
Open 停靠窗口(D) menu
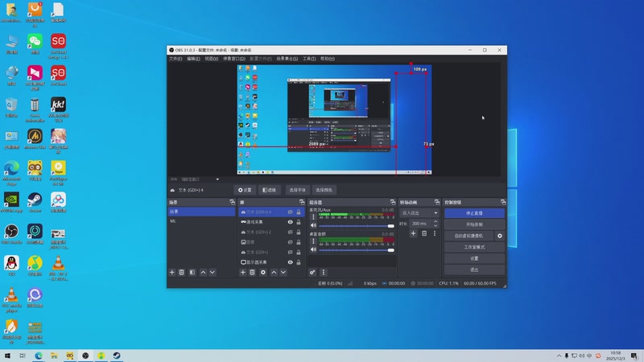click(234, 59)
